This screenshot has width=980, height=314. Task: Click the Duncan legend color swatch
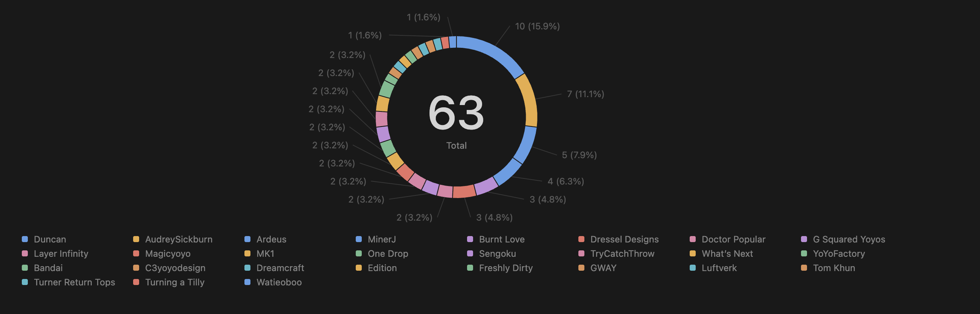point(25,239)
